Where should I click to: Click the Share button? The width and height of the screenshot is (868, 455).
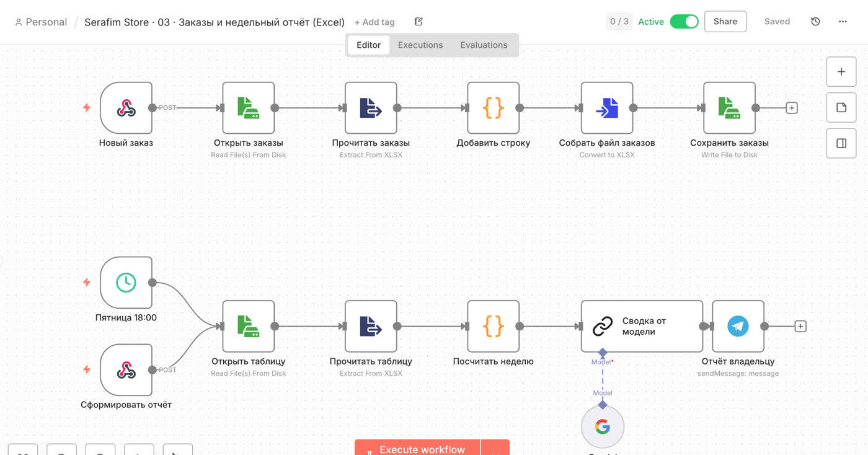725,22
